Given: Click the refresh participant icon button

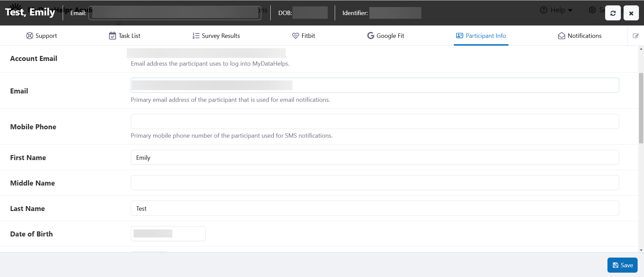Looking at the screenshot, I should click(x=613, y=13).
